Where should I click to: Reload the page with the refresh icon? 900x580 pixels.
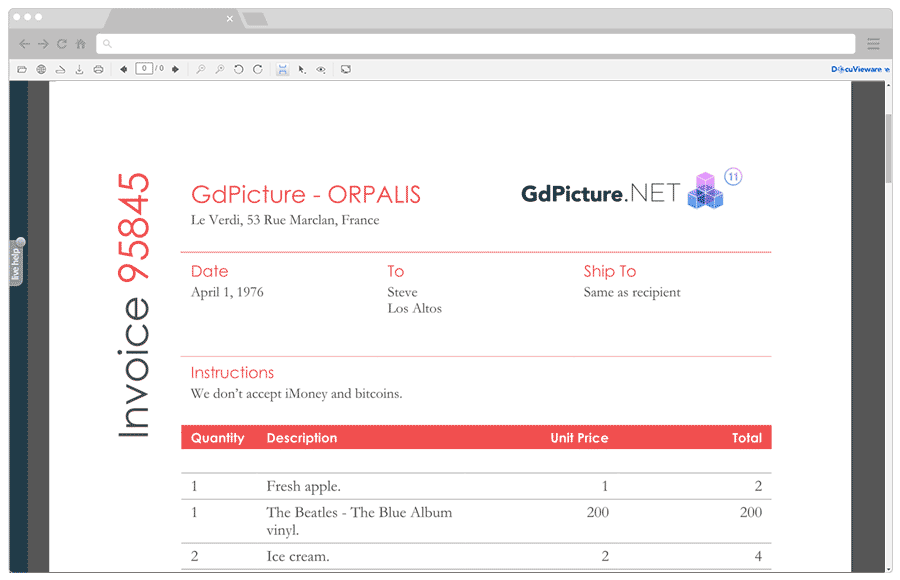(x=62, y=44)
